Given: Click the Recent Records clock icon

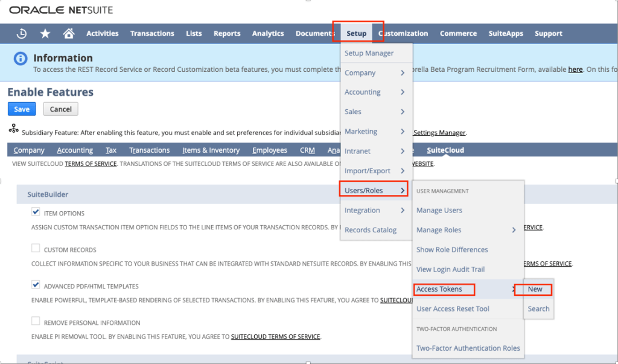Looking at the screenshot, I should coord(22,34).
